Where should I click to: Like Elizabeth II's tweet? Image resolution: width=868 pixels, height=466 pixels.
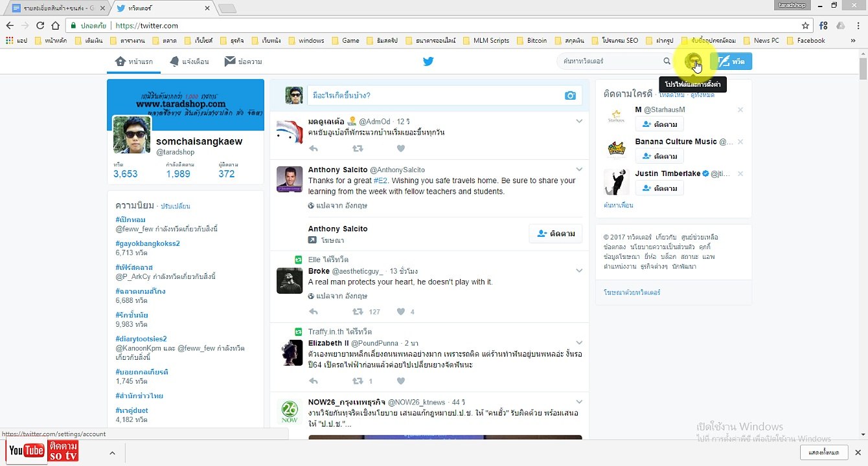[401, 381]
